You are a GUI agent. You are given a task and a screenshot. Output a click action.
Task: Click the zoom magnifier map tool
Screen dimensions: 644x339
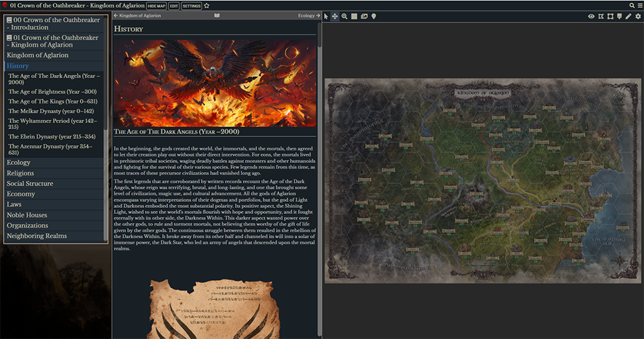click(x=345, y=16)
